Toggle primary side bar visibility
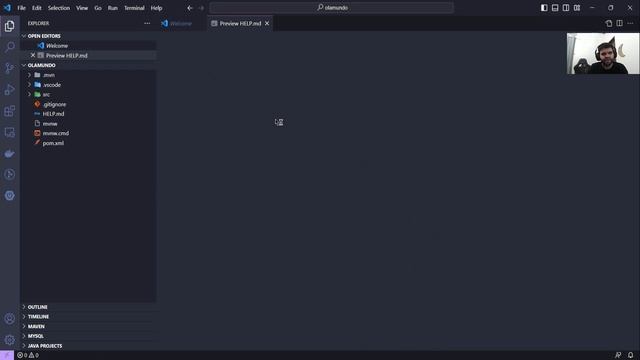640x360 pixels. (x=544, y=8)
